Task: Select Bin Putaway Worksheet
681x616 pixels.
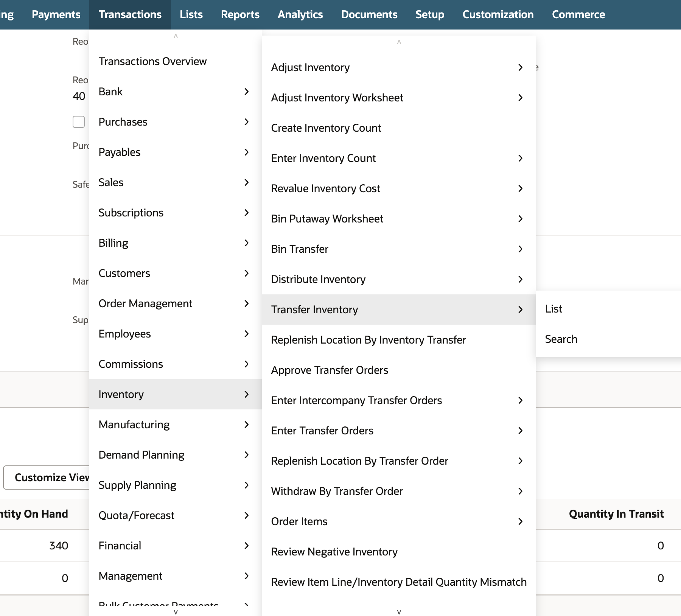Action: (x=398, y=219)
